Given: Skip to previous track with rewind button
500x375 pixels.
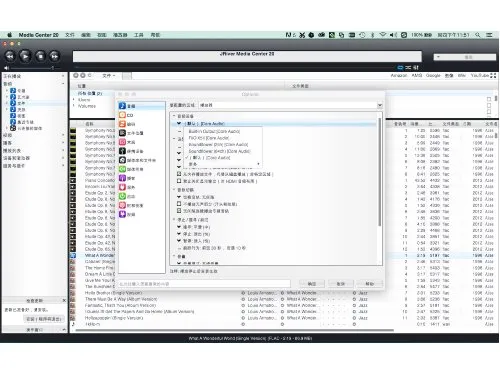Looking at the screenshot, I should tap(10, 56).
